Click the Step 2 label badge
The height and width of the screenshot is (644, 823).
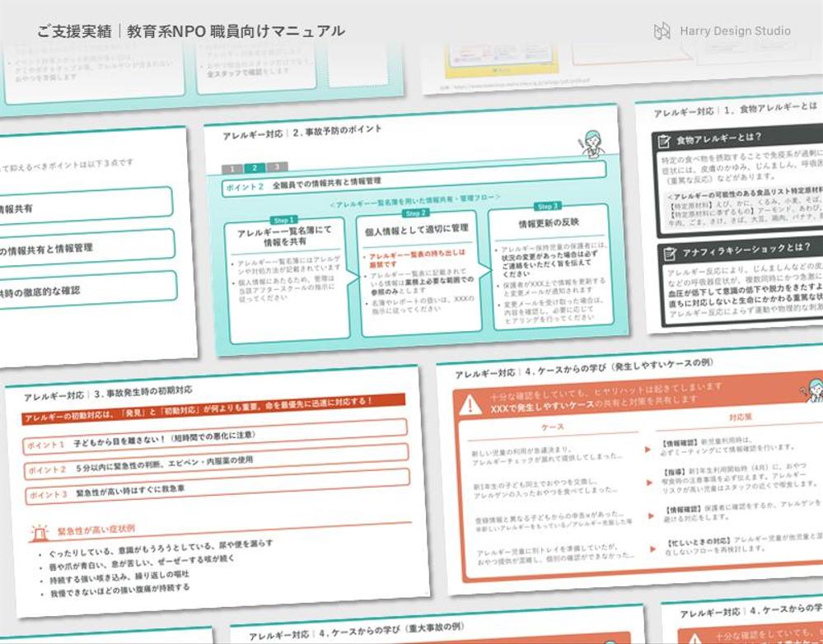pos(416,213)
